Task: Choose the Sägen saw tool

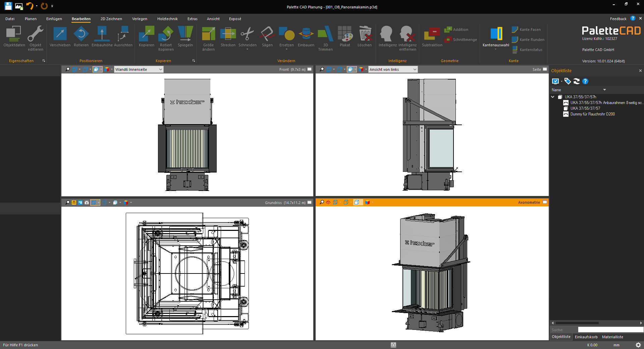Action: pyautogui.click(x=267, y=37)
